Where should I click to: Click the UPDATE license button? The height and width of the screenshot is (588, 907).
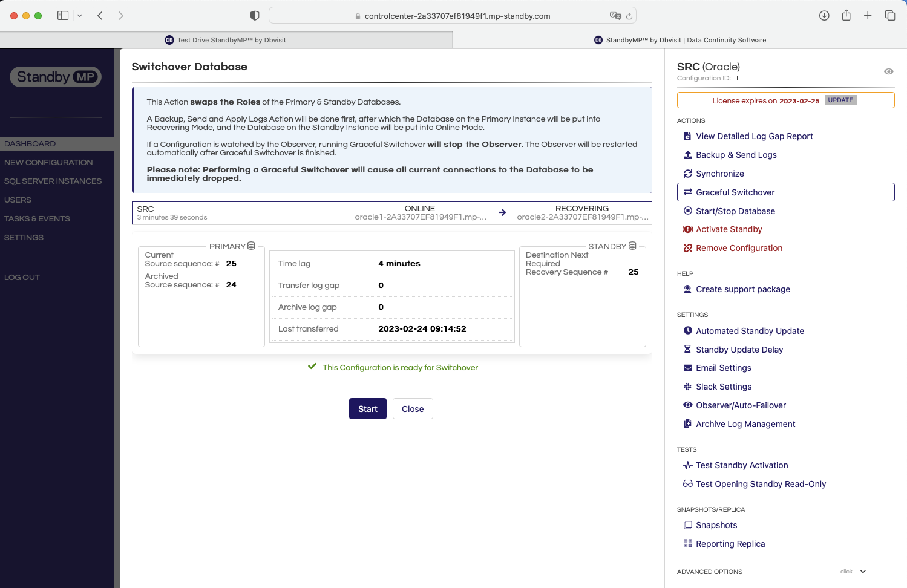(840, 100)
